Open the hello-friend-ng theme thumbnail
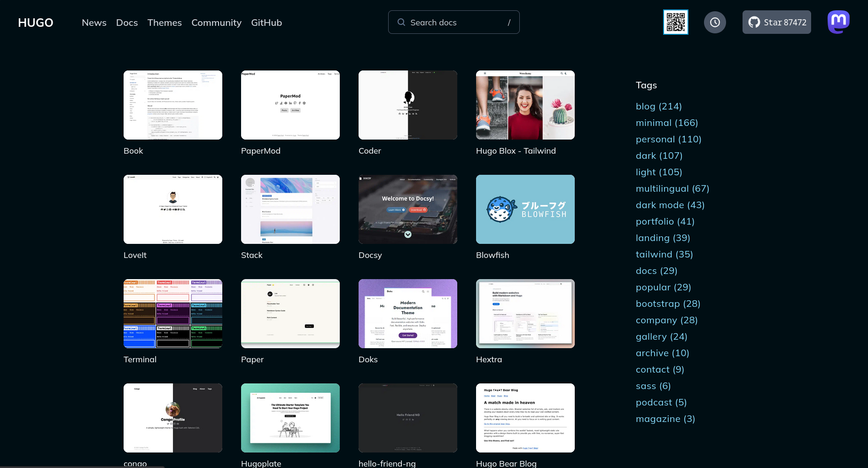This screenshot has width=868, height=468. click(x=408, y=418)
